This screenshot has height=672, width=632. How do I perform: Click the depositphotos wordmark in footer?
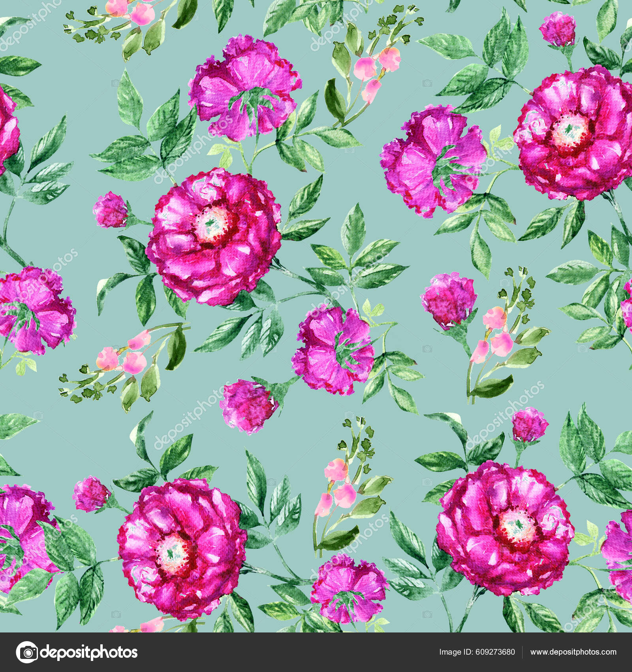point(89,653)
